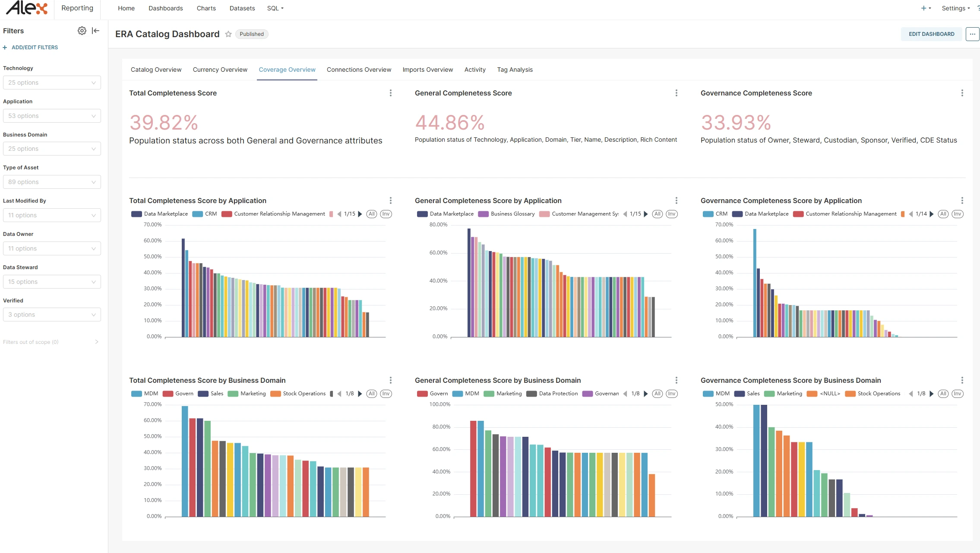Go to previous legend page in Governance by Business Domain
The width and height of the screenshot is (980, 553).
click(911, 394)
